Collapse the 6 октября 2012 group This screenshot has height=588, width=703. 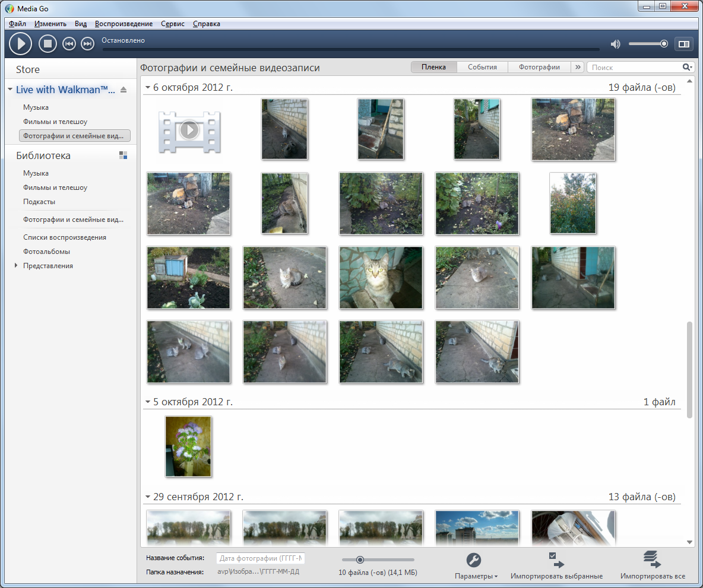point(148,88)
